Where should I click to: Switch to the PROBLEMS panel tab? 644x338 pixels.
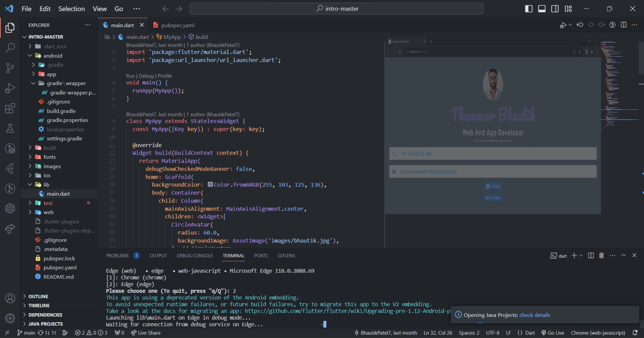click(117, 255)
